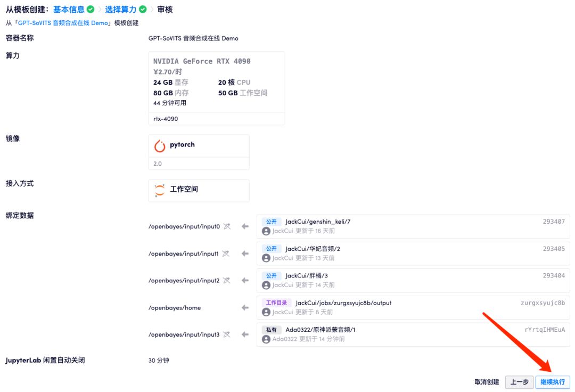Click 44 分钟可用 text
This screenshot has height=392, width=575.
click(x=170, y=103)
